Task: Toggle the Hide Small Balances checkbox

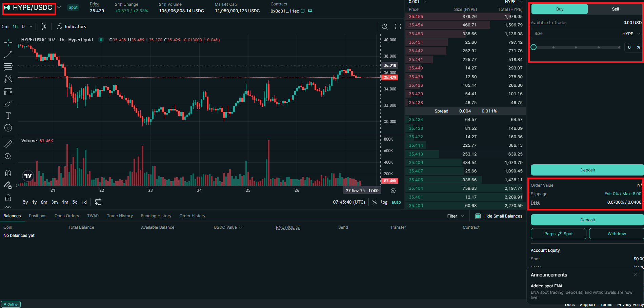Action: (x=478, y=216)
